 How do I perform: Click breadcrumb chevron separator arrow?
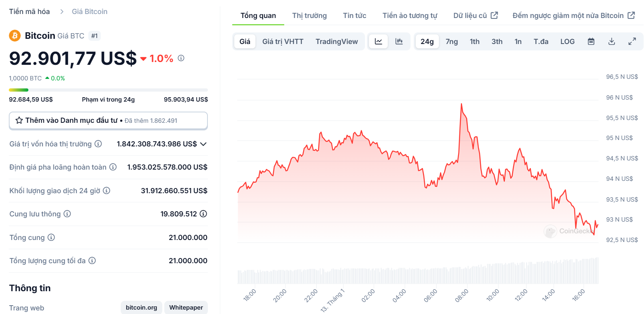click(62, 12)
